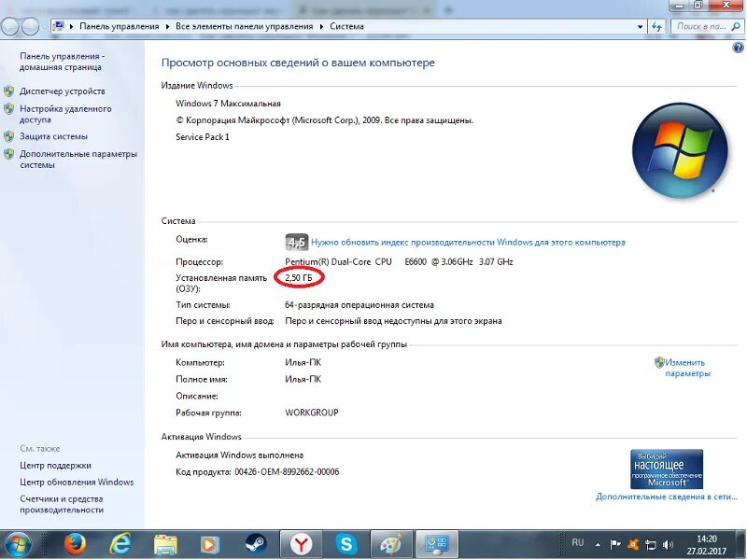
Task: Click Система breadcrumb in address bar
Action: (346, 27)
